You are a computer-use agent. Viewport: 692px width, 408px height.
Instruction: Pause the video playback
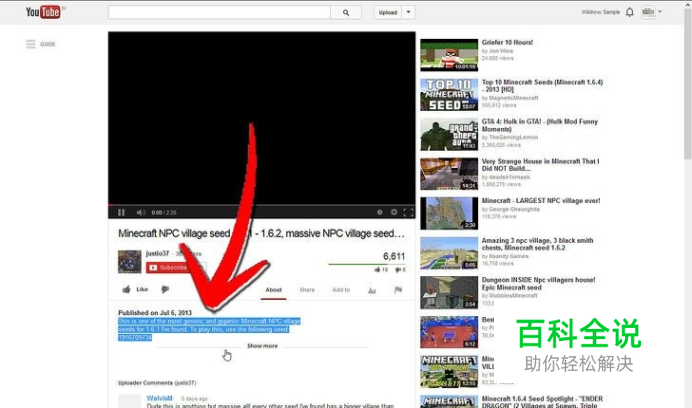[x=121, y=212]
